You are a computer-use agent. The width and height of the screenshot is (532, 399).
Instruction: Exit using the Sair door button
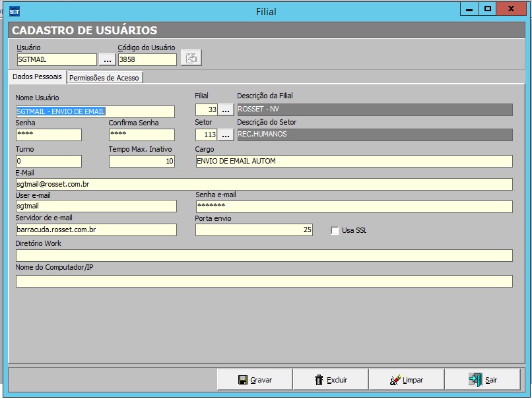coord(482,380)
